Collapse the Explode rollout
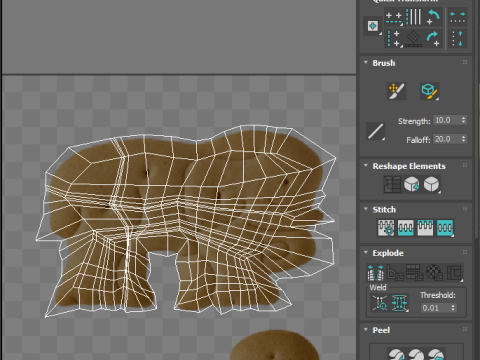Image resolution: width=480 pixels, height=360 pixels. point(366,252)
